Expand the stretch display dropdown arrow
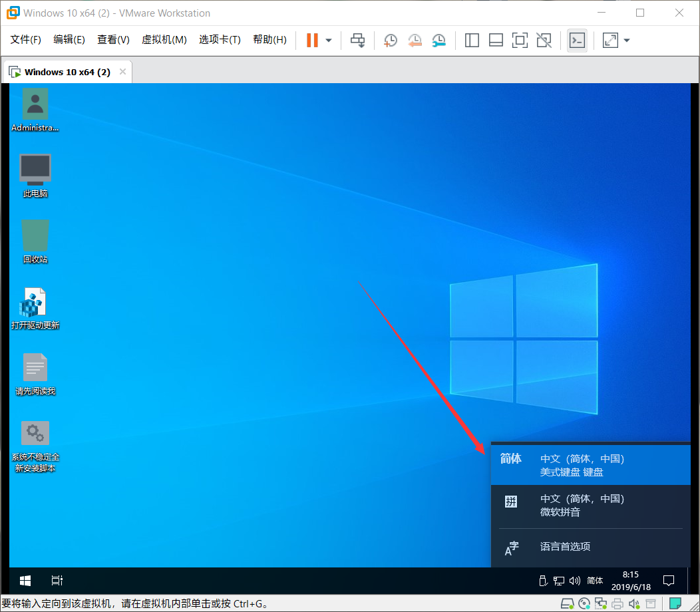 (x=627, y=40)
